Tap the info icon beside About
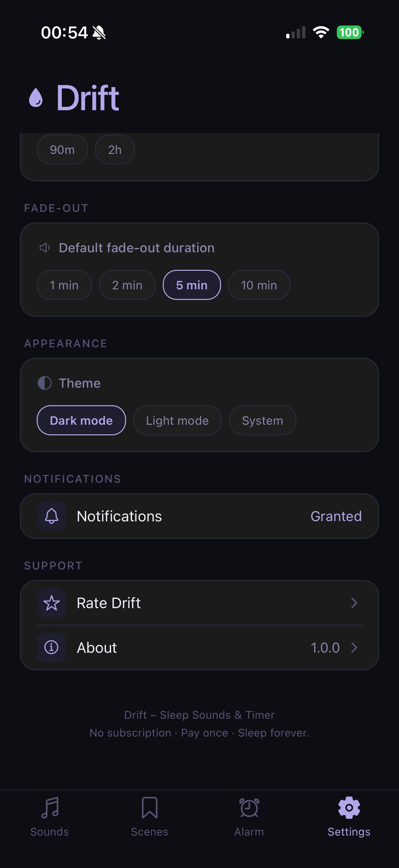This screenshot has height=868, width=399. [x=52, y=647]
